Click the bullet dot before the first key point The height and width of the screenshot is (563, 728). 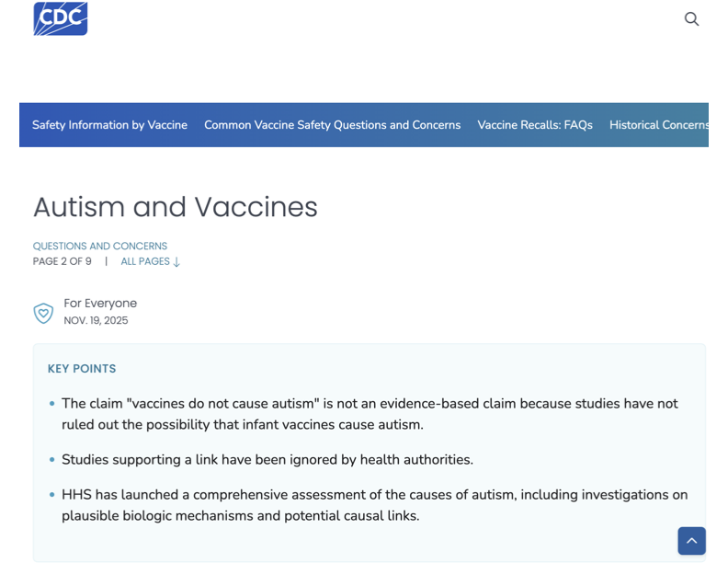click(x=52, y=404)
